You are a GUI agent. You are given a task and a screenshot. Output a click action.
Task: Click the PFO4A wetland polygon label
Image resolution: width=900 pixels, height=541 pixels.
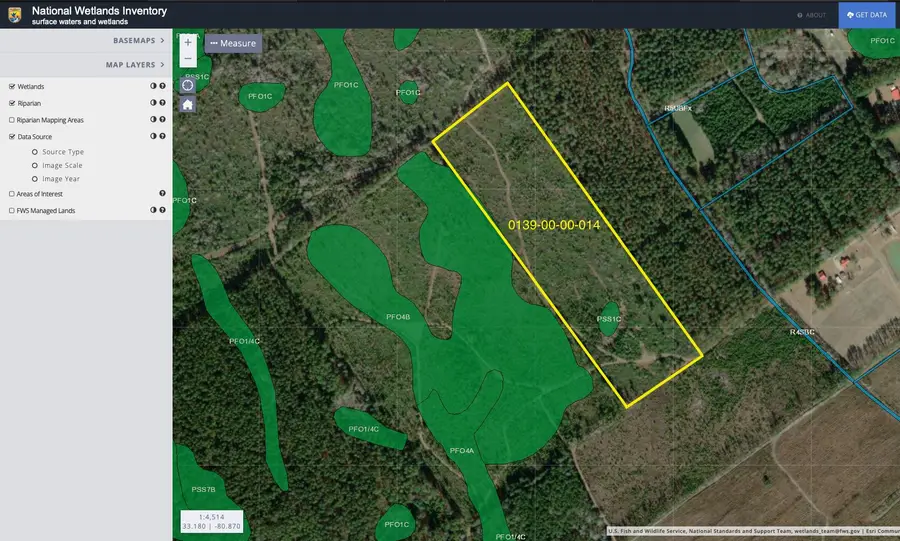coord(461,450)
